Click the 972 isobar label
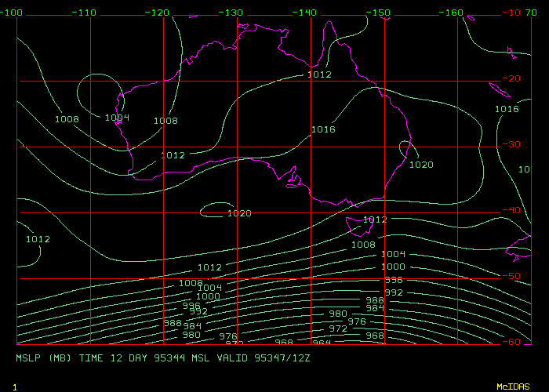 (x=337, y=329)
